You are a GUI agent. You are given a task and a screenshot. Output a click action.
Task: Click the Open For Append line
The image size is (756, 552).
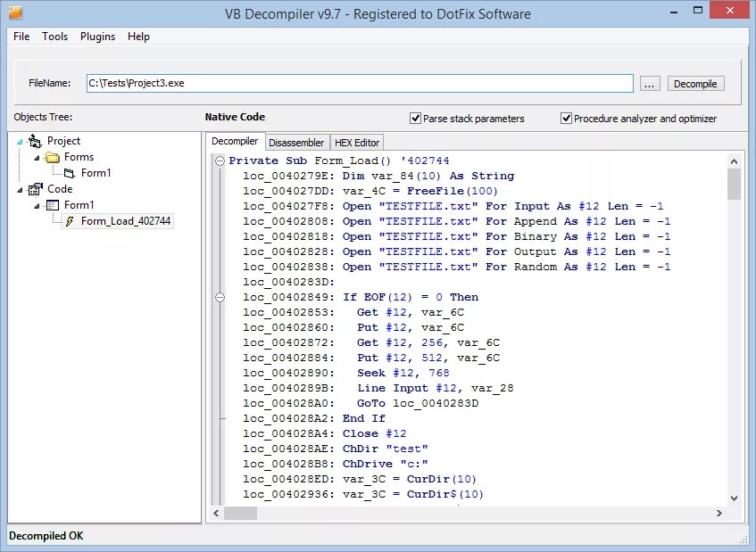click(457, 221)
